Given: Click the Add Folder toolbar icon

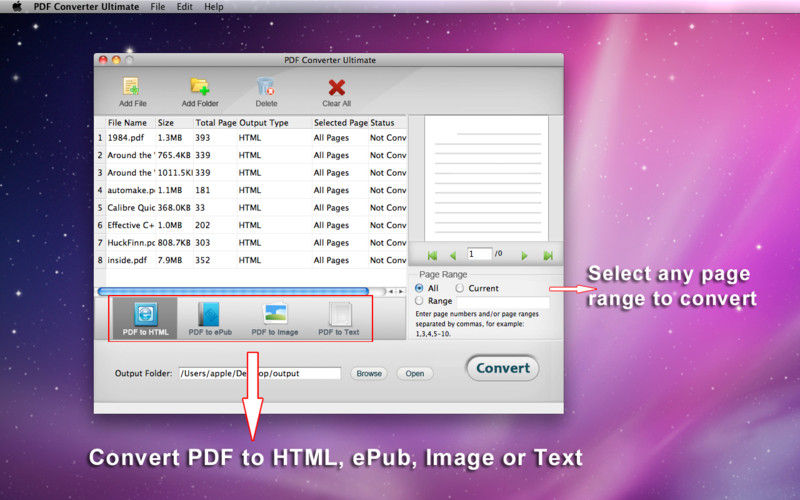Looking at the screenshot, I should 199,87.
